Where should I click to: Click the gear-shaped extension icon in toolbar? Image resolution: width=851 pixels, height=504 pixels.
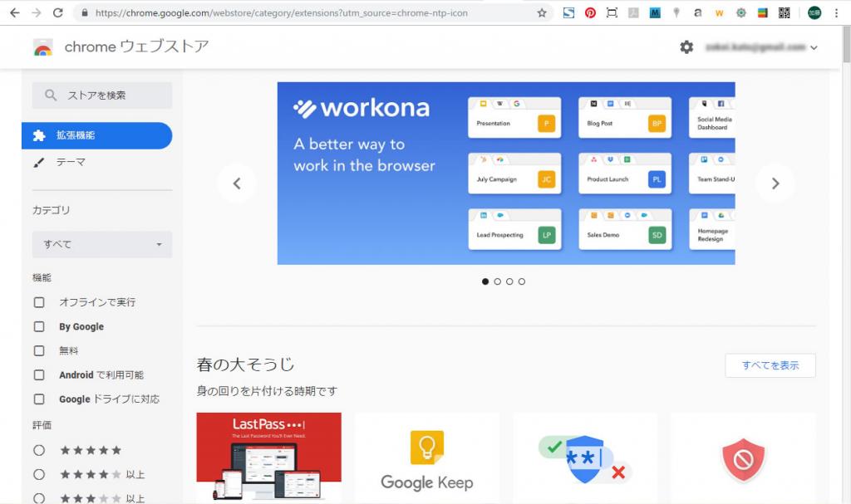740,12
